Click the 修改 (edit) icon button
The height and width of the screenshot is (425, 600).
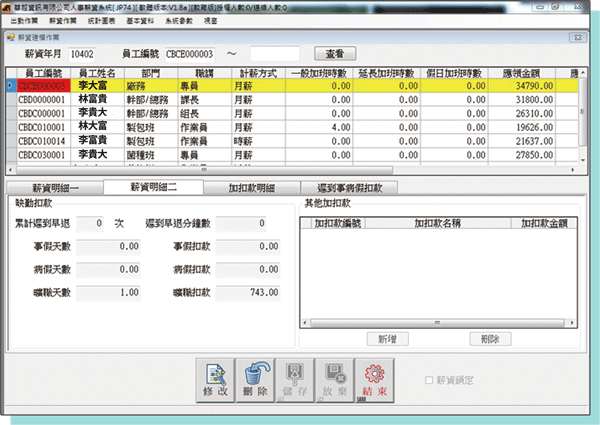tap(215, 378)
